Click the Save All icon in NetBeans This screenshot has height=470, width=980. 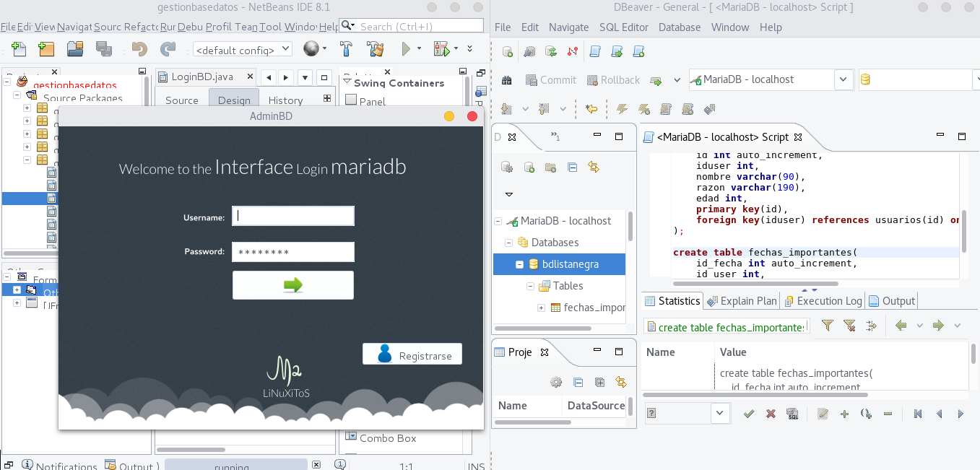[104, 49]
